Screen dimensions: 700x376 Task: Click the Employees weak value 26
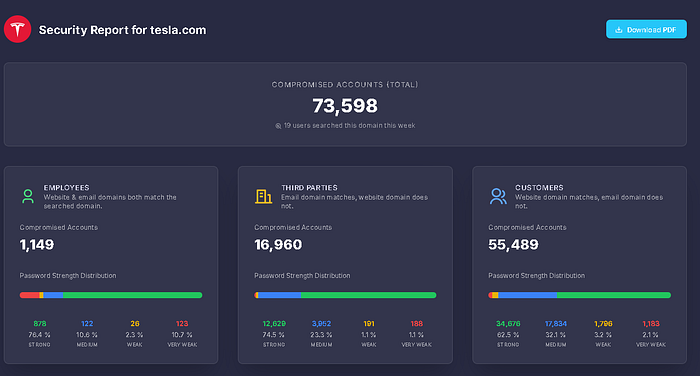click(x=135, y=323)
